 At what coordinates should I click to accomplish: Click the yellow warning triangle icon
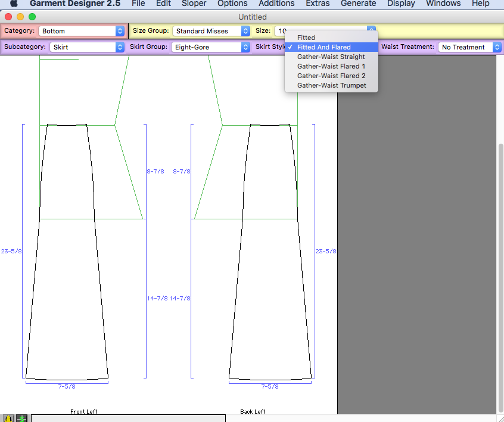[8, 418]
